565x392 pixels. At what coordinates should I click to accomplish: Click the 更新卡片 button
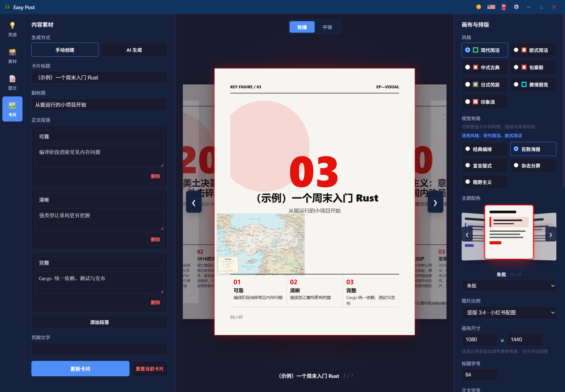[80, 369]
